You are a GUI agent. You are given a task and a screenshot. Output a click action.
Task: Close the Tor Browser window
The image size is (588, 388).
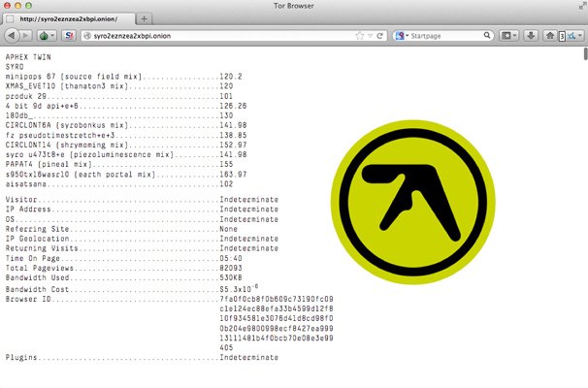pos(9,6)
